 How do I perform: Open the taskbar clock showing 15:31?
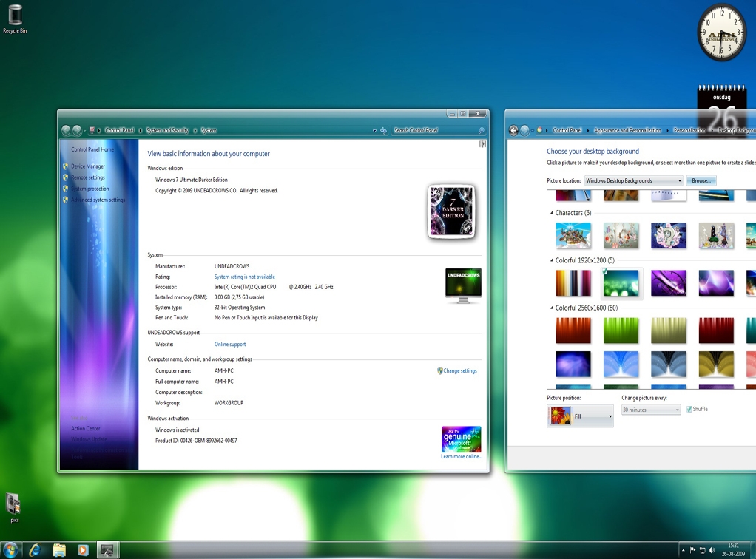(x=733, y=550)
